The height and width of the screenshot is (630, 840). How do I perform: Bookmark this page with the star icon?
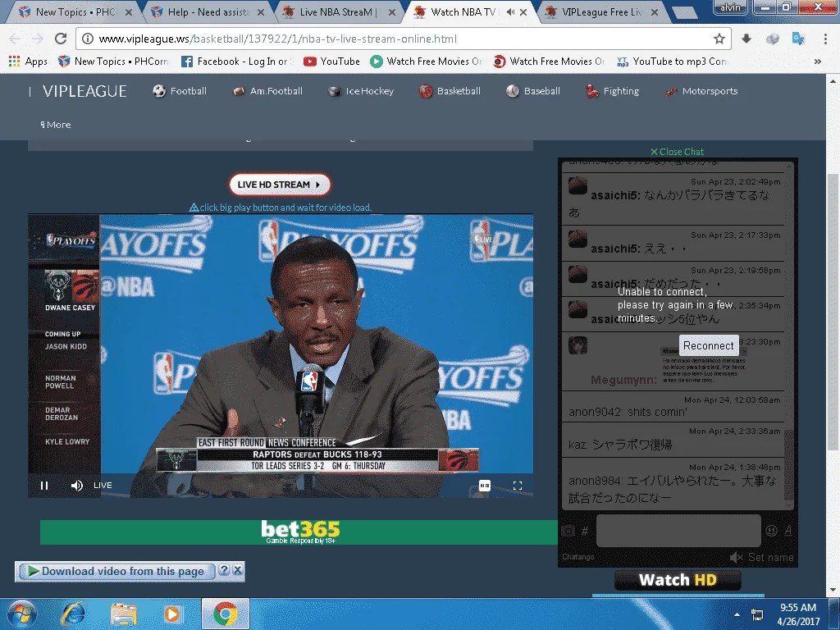click(x=719, y=39)
